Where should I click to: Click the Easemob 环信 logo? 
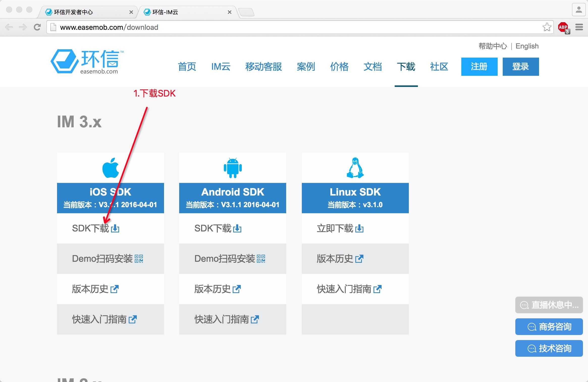(x=87, y=62)
